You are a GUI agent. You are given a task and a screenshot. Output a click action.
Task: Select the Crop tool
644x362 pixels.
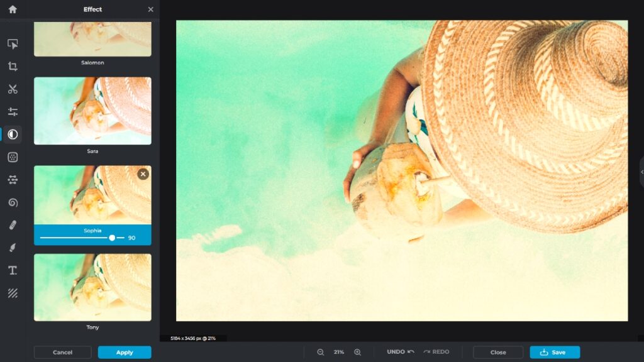pos(12,66)
